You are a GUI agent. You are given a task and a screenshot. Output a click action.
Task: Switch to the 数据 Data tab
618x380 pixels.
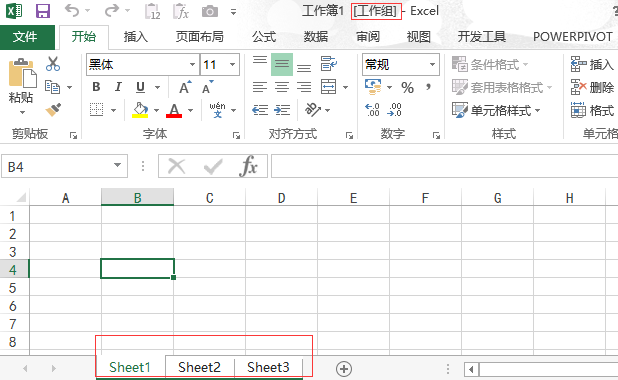point(316,37)
